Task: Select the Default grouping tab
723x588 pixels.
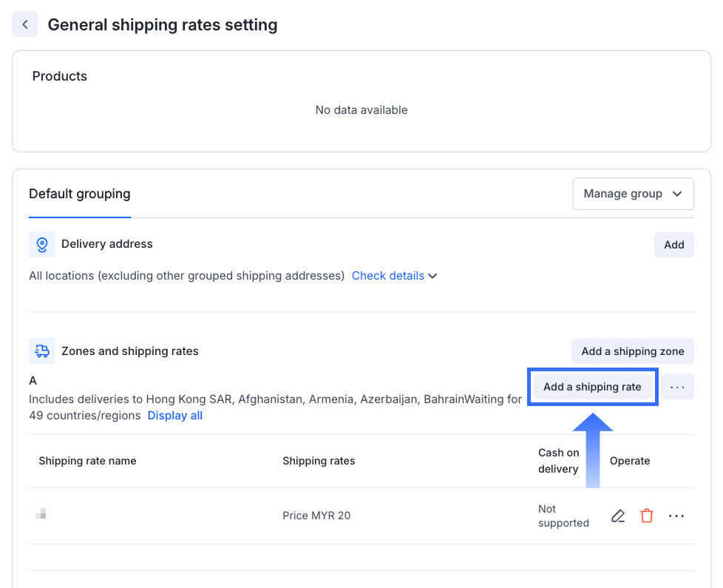Action: click(x=80, y=195)
